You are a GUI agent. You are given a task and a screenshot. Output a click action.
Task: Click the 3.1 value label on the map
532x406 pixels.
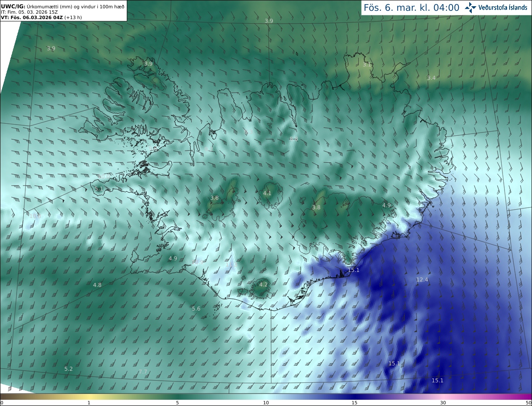(367, 65)
